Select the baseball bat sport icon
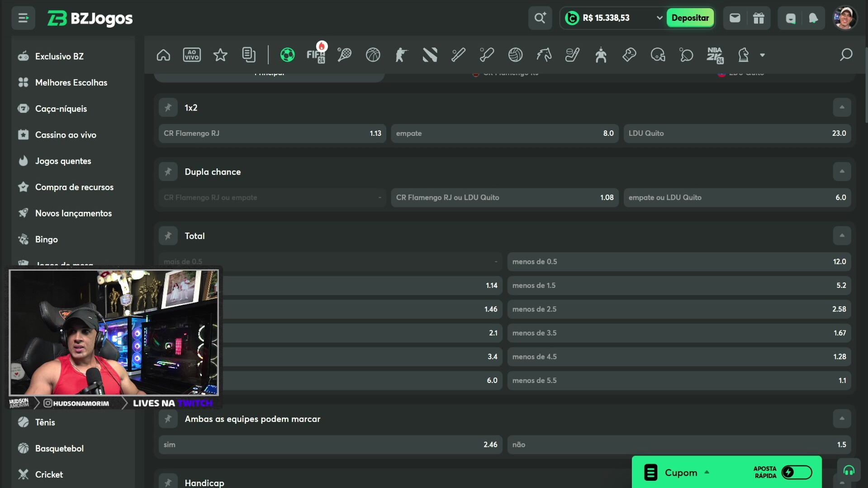This screenshot has width=868, height=488. click(458, 55)
